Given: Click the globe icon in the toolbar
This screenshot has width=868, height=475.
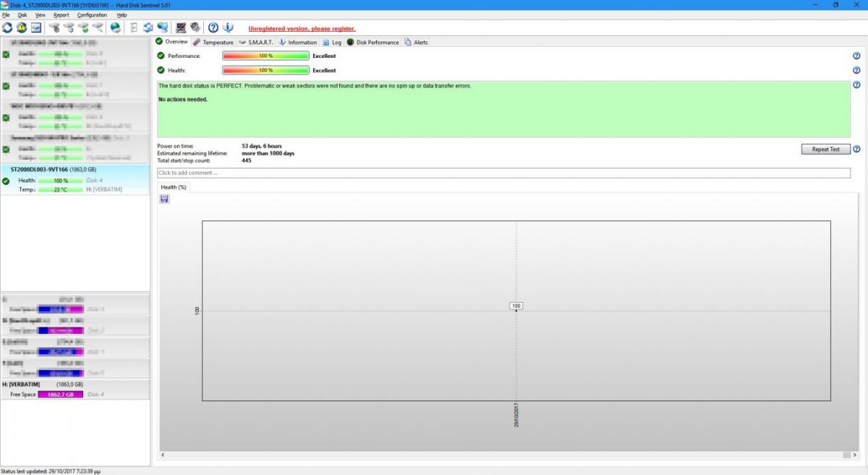Looking at the screenshot, I should pos(116,27).
